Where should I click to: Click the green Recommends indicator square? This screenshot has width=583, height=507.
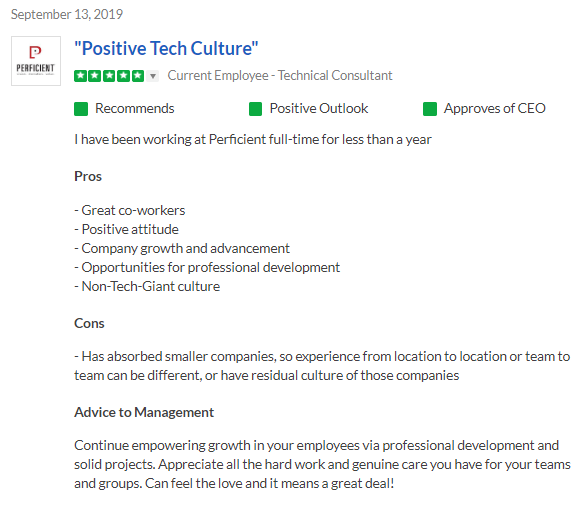(81, 109)
